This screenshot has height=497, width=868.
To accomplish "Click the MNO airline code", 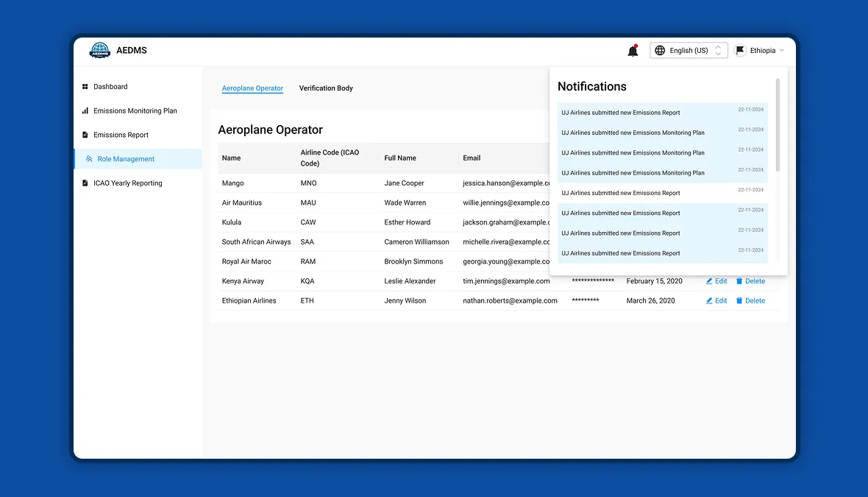I will 308,183.
